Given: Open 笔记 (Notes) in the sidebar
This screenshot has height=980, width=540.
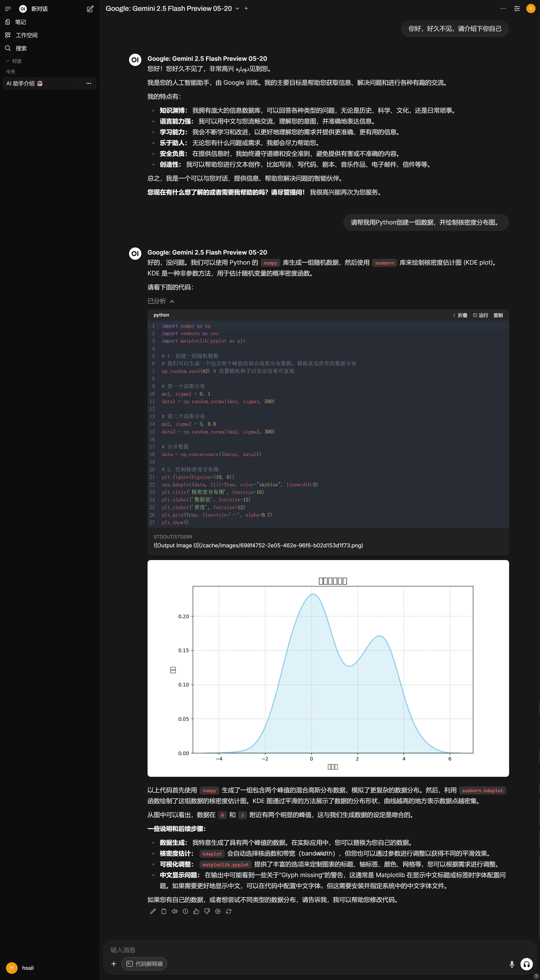Looking at the screenshot, I should (x=49, y=22).
